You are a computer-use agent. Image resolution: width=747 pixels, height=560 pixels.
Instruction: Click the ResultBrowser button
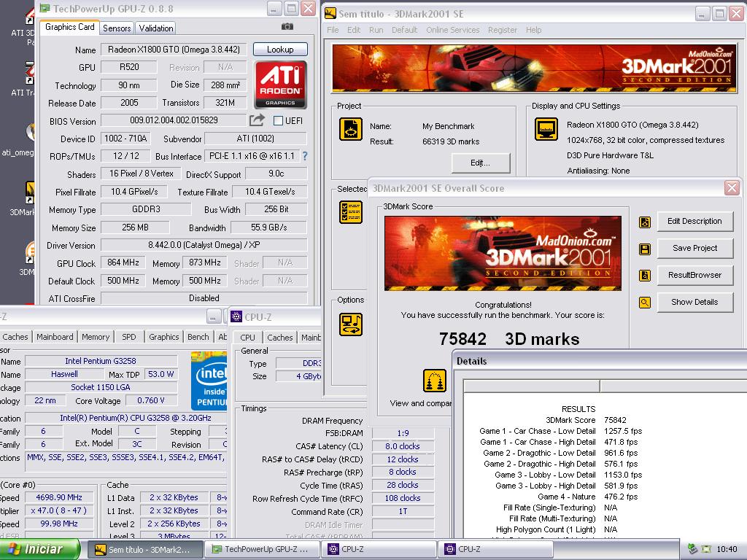tap(694, 275)
